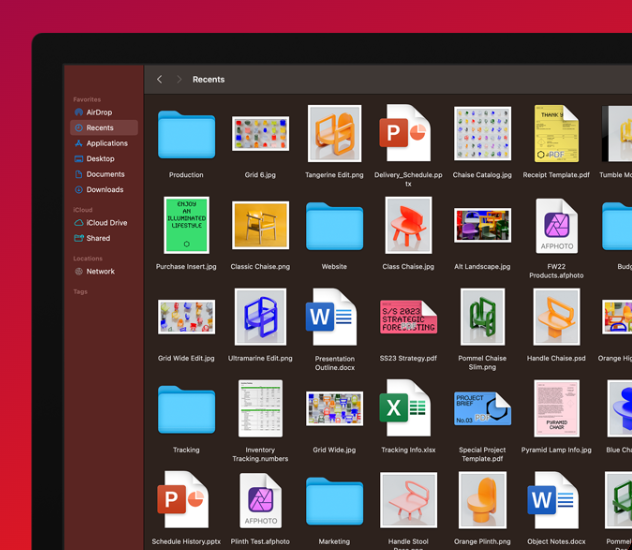Open the Purchase Insert.jpg image

pos(186,225)
